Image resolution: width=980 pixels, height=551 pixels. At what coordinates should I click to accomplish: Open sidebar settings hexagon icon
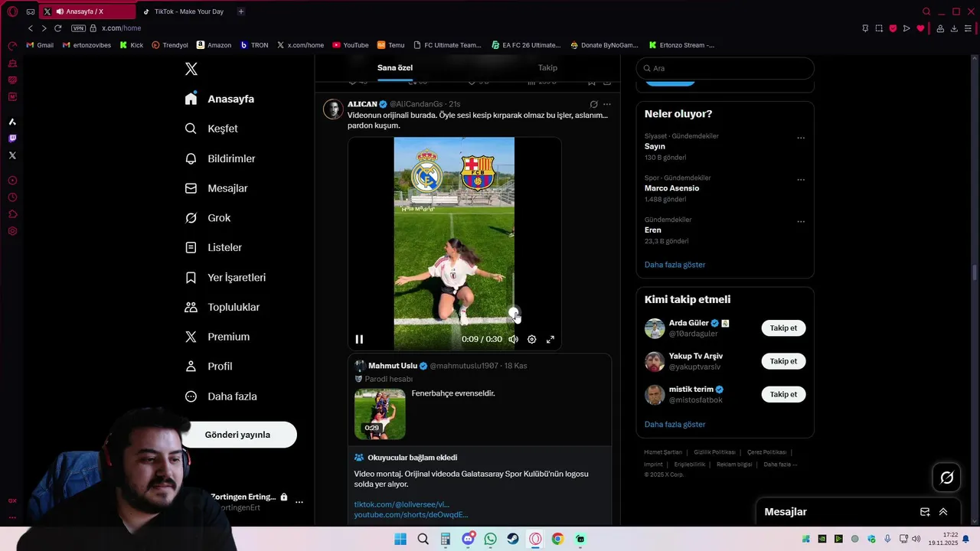(x=12, y=231)
